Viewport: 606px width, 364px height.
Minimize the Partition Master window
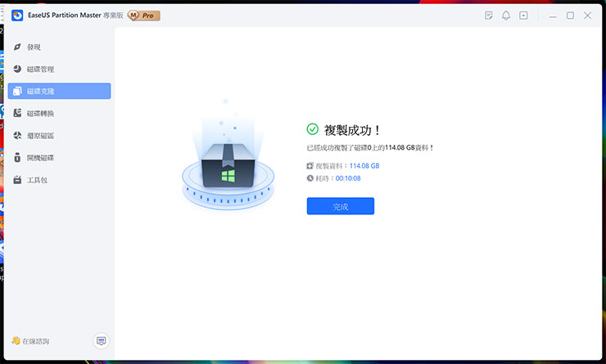point(553,16)
